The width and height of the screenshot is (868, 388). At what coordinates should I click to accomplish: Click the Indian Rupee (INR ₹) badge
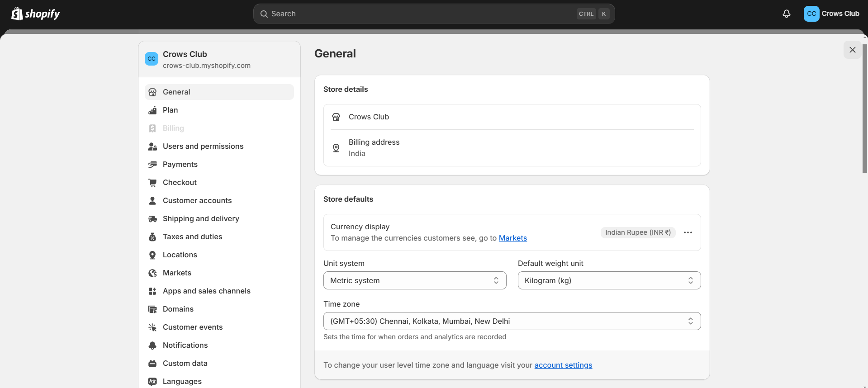coord(638,232)
